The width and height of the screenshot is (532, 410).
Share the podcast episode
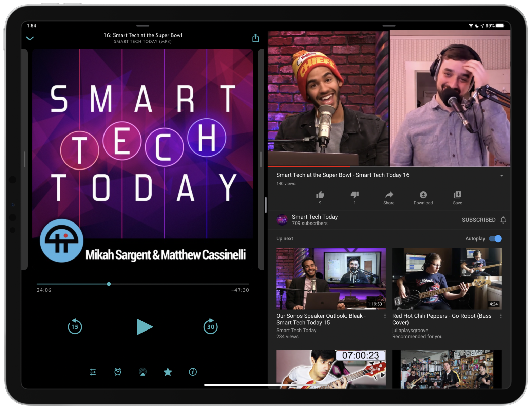(x=255, y=38)
